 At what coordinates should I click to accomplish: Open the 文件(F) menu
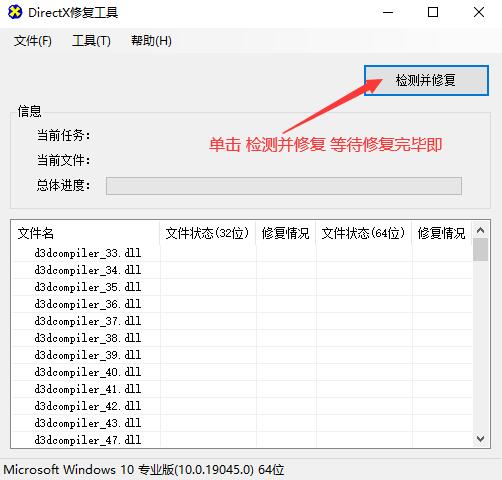coord(33,41)
